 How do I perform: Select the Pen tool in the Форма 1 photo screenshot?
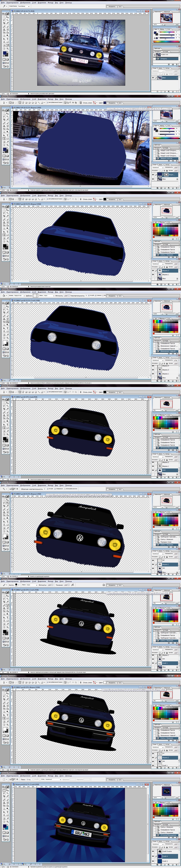(4, 139)
